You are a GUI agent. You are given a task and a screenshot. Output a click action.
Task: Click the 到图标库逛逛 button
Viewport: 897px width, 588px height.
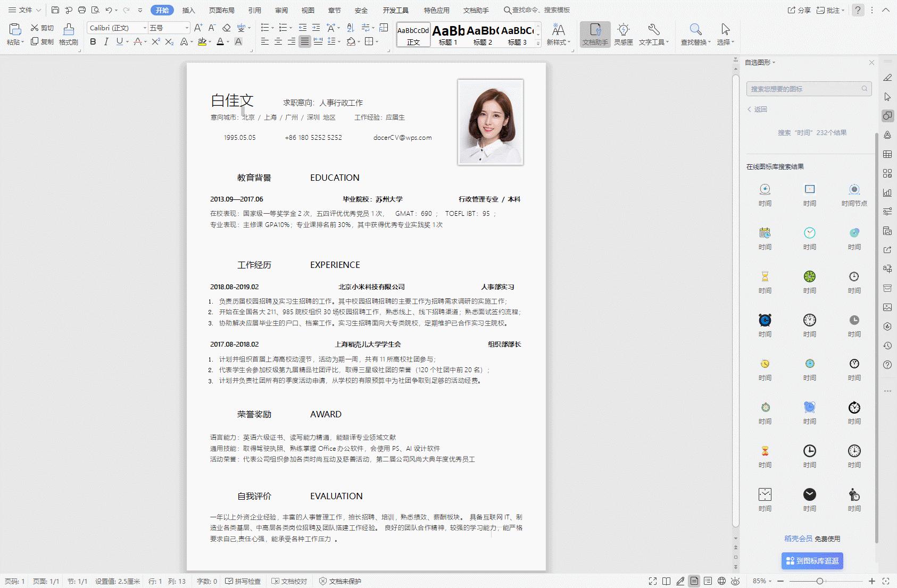(812, 561)
